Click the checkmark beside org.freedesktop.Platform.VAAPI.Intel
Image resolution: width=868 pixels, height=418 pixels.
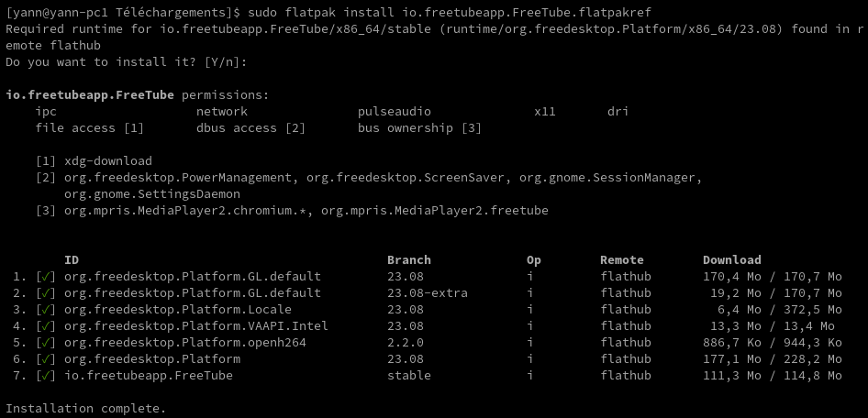click(46, 326)
